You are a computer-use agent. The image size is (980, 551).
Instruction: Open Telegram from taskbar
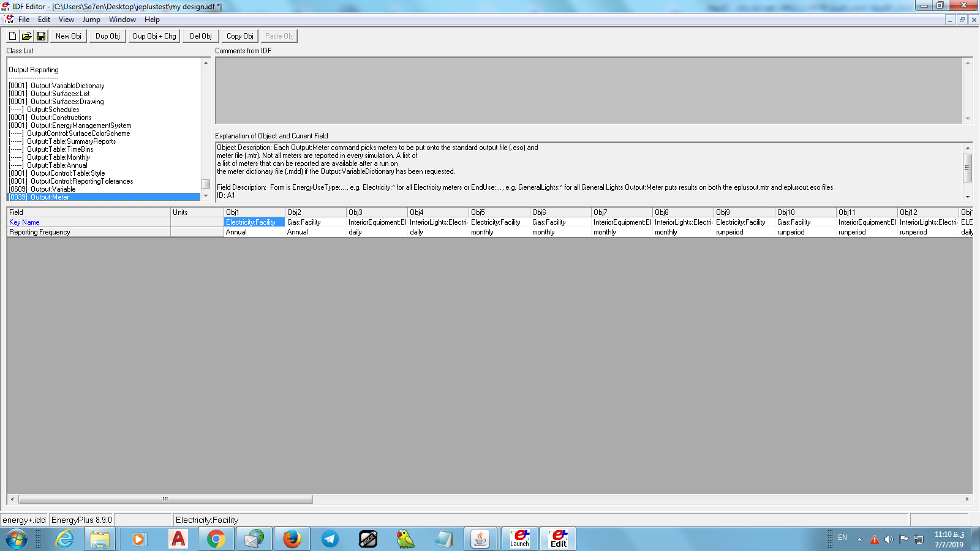pyautogui.click(x=330, y=539)
